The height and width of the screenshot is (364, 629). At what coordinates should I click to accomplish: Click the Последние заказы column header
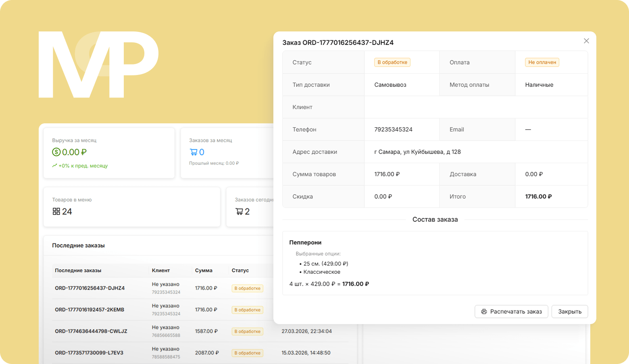[78, 270]
